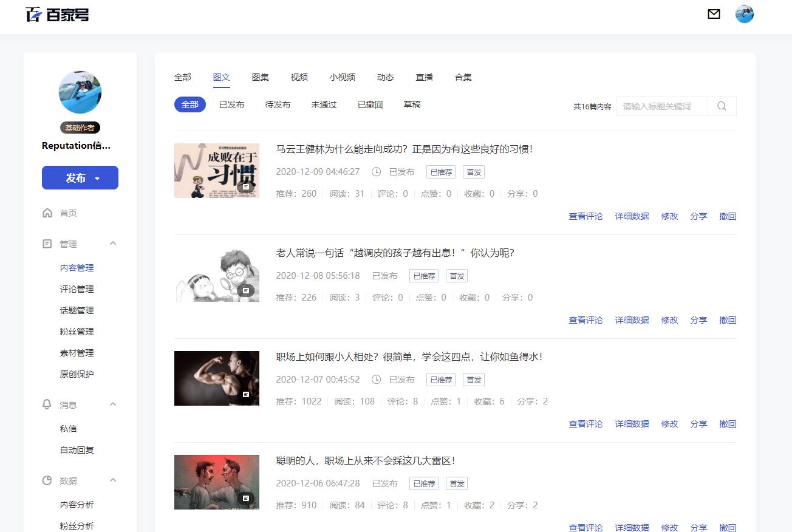
Task: Filter by 待发布 status
Action: click(x=278, y=104)
